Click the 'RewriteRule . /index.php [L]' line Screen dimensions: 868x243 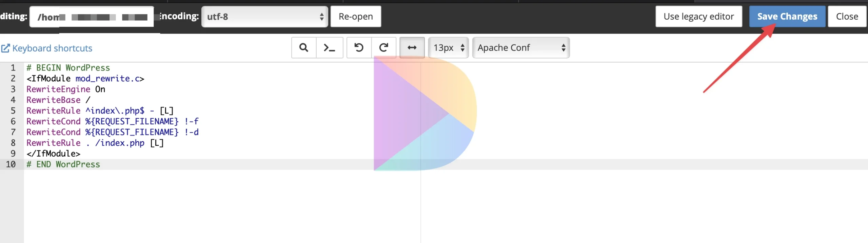(x=95, y=143)
